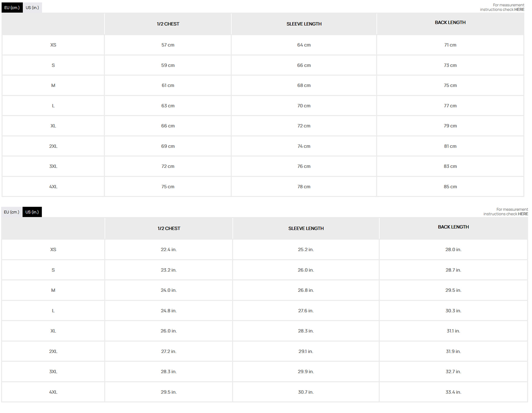
Task: Select the 31.1 in. back length cell
Action: click(453, 331)
